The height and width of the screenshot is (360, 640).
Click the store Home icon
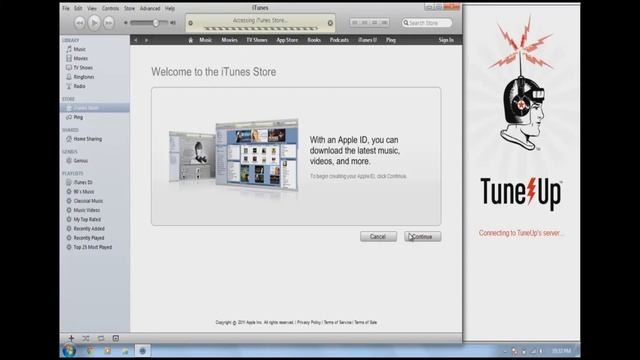click(191, 40)
